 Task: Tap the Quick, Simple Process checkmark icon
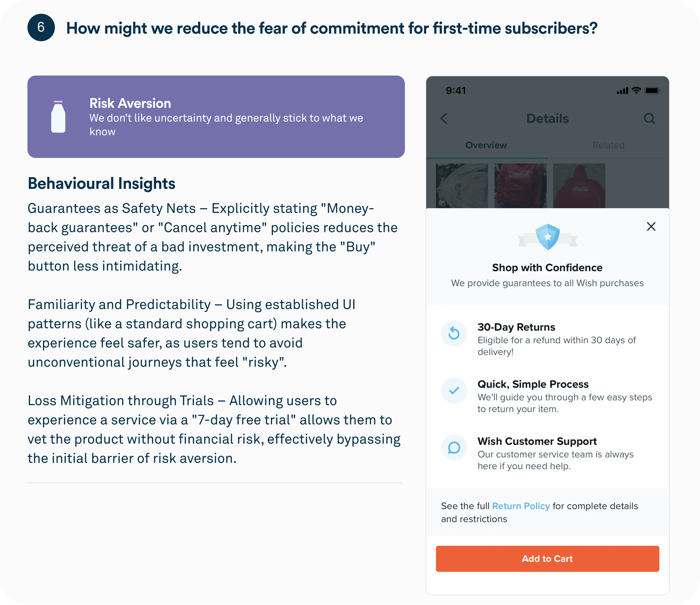[454, 391]
